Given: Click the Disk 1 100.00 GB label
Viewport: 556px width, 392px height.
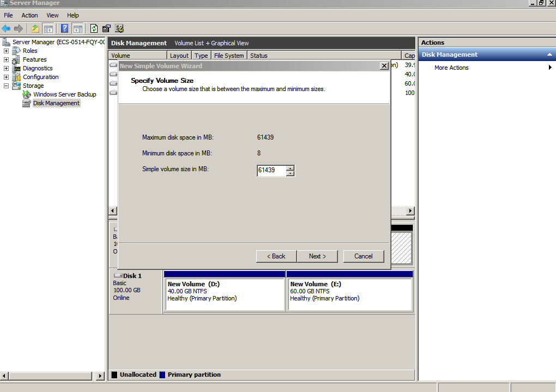Looking at the screenshot, I should 127,290.
